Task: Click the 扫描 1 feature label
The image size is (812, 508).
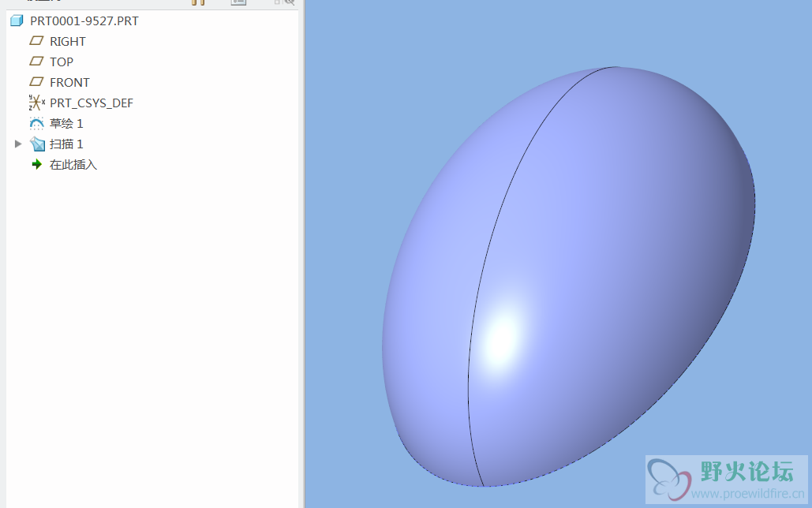Action: tap(66, 144)
